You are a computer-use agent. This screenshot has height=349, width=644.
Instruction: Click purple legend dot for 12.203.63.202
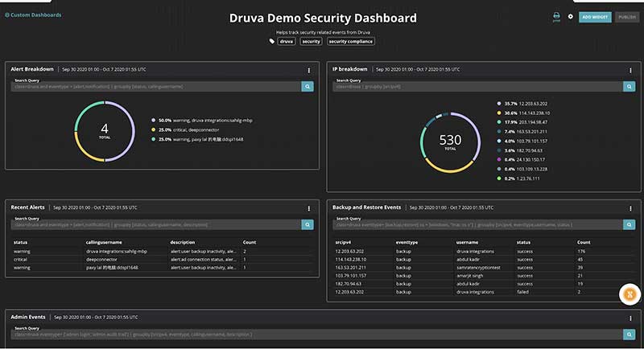point(498,104)
